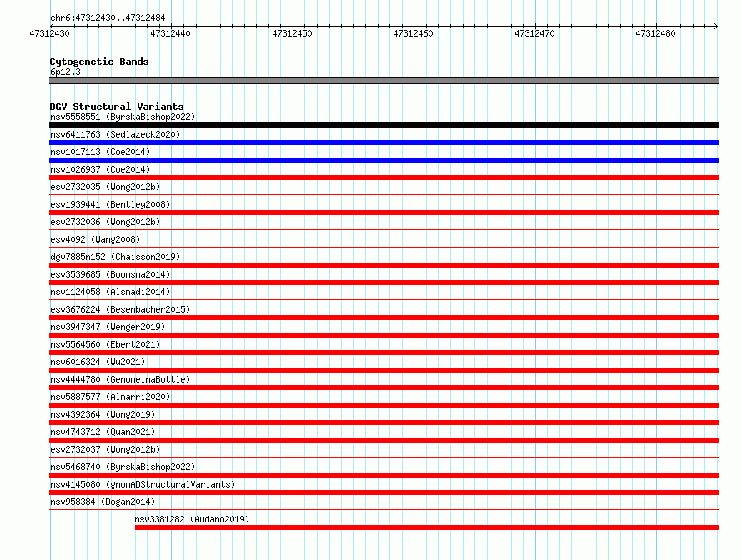Image resolution: width=742 pixels, height=560 pixels.
Task: Click ruler position 47312440
Action: coord(170,33)
